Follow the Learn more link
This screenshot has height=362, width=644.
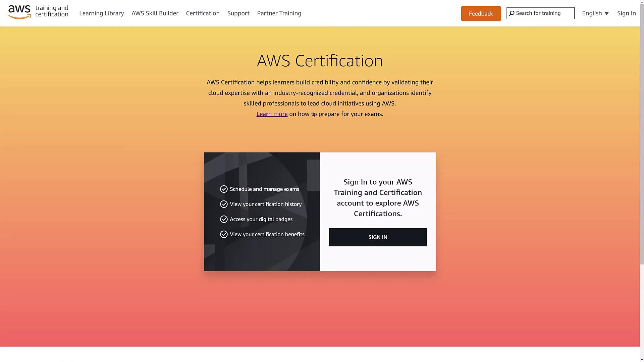pos(272,114)
